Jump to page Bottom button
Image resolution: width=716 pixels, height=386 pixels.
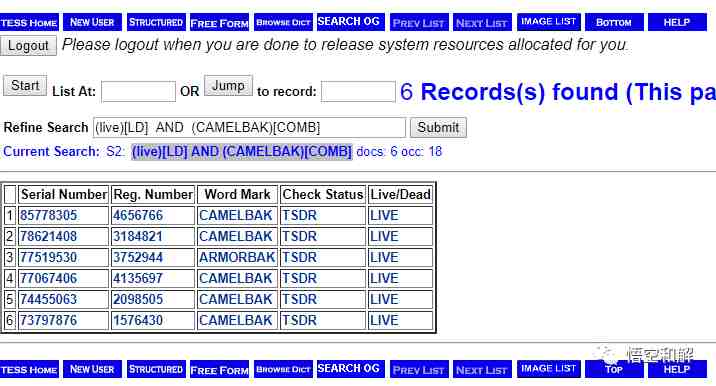614,22
